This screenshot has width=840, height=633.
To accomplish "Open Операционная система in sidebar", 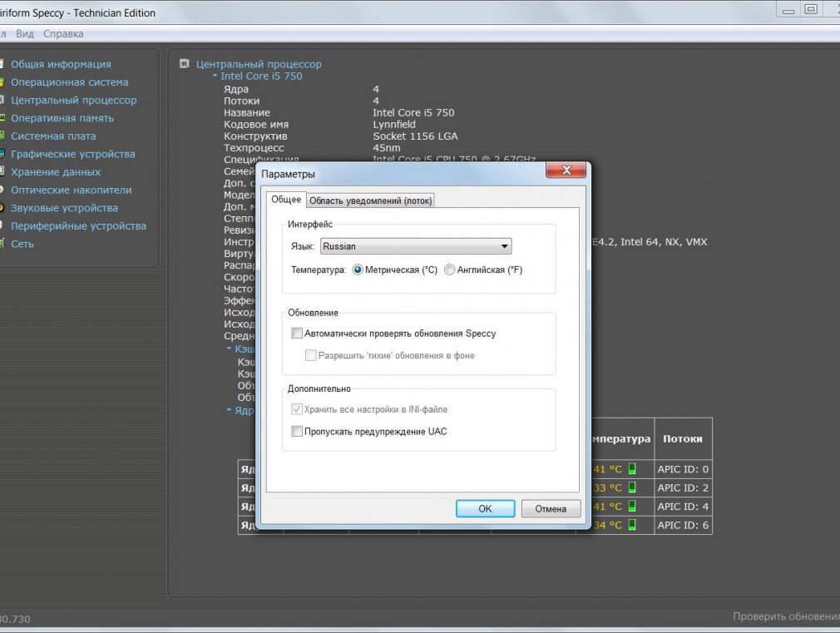I will (70, 82).
